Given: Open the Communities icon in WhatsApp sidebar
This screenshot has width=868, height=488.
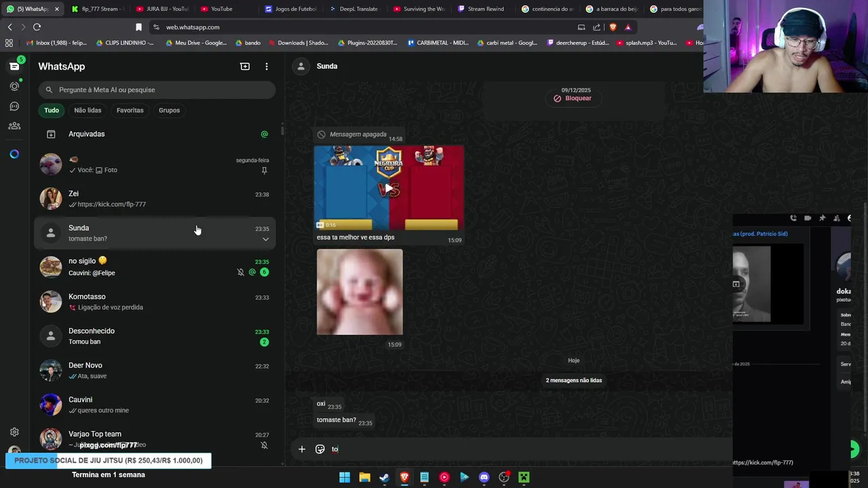Looking at the screenshot, I should (x=14, y=126).
